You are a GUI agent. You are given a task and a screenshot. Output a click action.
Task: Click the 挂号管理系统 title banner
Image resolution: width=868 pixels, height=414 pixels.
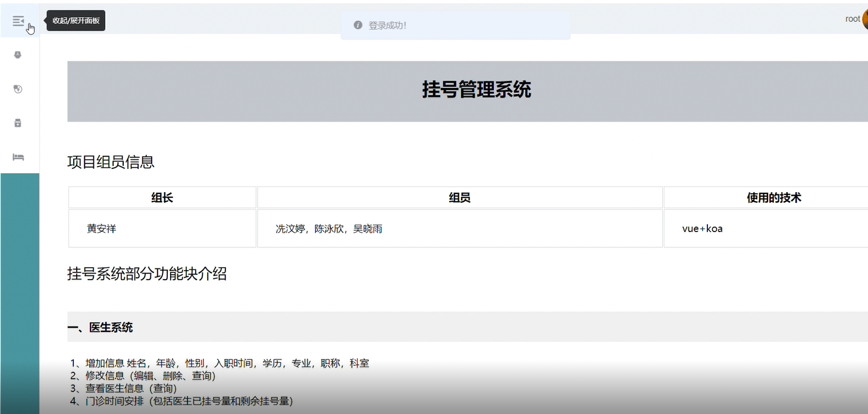tap(468, 91)
